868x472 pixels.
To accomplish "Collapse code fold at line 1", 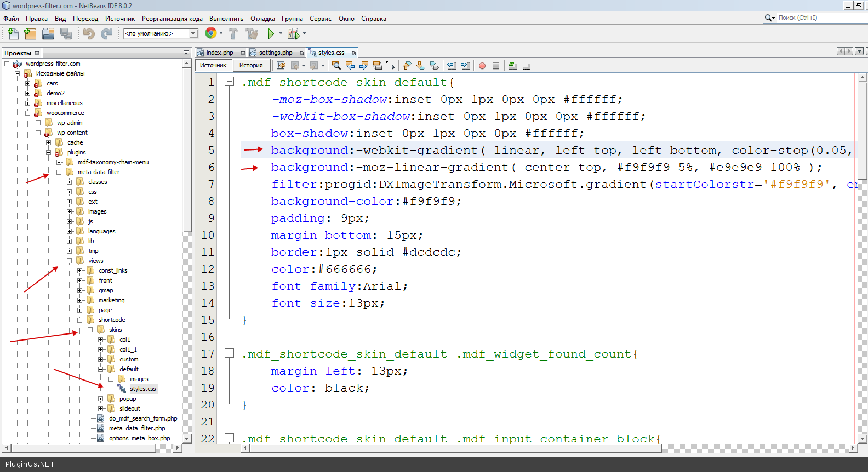I will 230,82.
